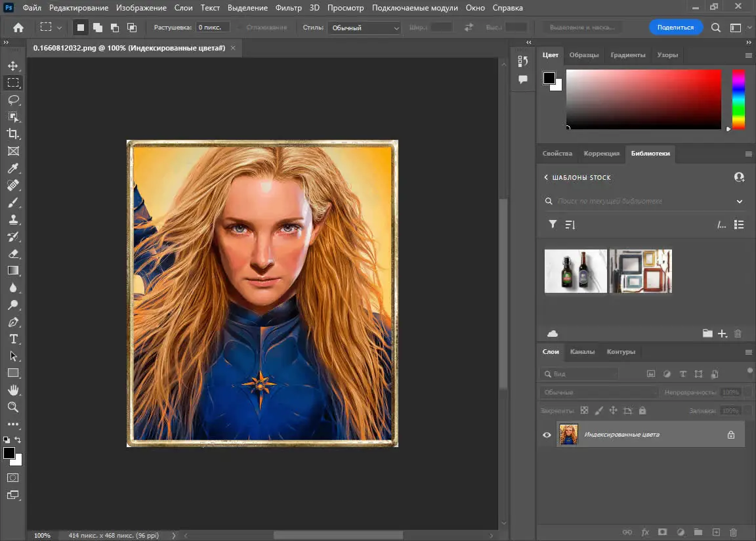Screen dimensions: 756x541
Task: Select the Move tool
Action: tap(13, 66)
